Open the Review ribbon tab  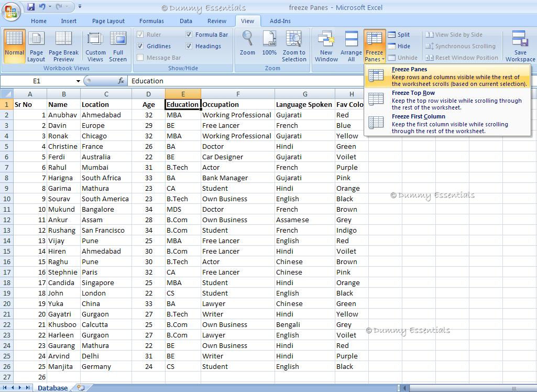[x=217, y=21]
